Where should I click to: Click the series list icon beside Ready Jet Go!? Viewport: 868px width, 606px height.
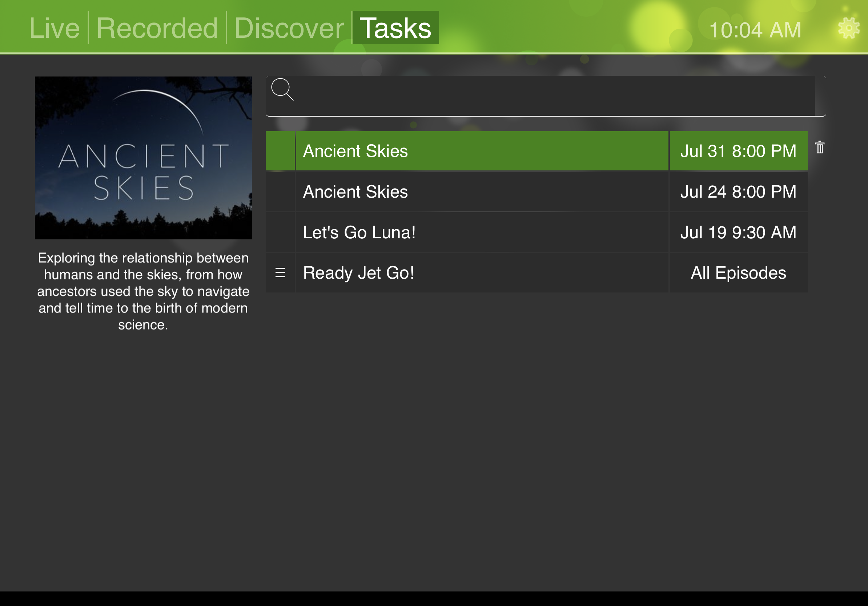coord(280,272)
